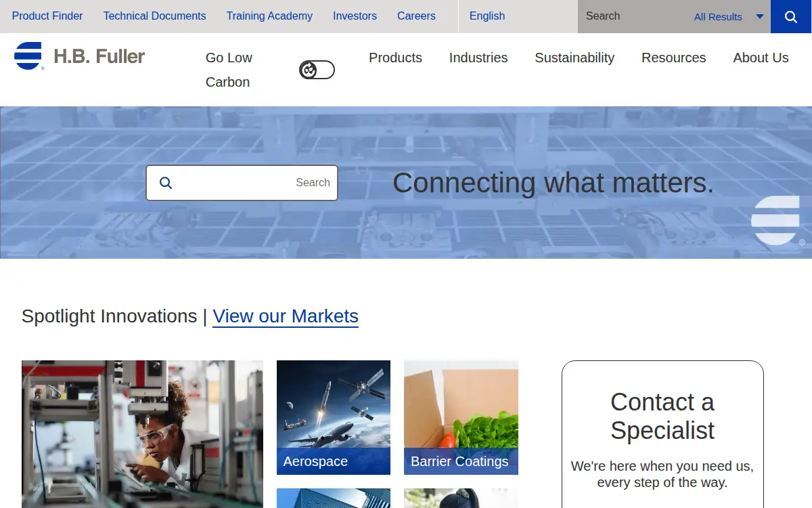Viewport: 812px width, 508px height.
Task: Click the H.B. Fuller logo
Action: click(80, 56)
